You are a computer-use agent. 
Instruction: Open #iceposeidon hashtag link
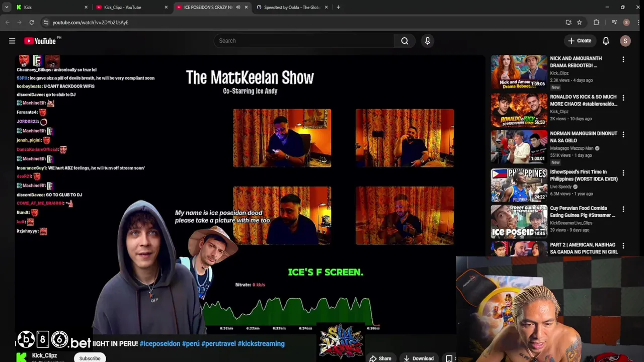point(160,343)
